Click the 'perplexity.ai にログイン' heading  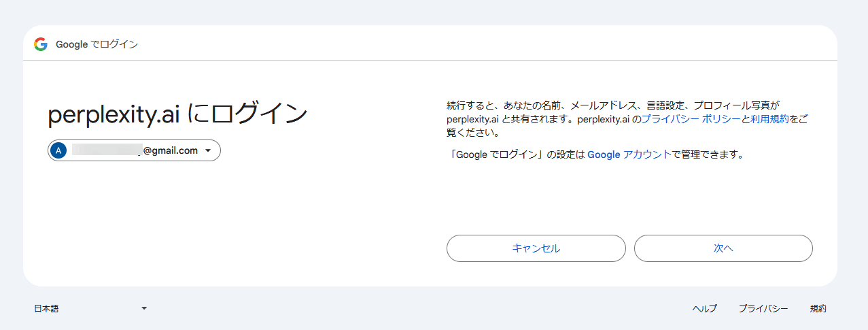coord(177,114)
